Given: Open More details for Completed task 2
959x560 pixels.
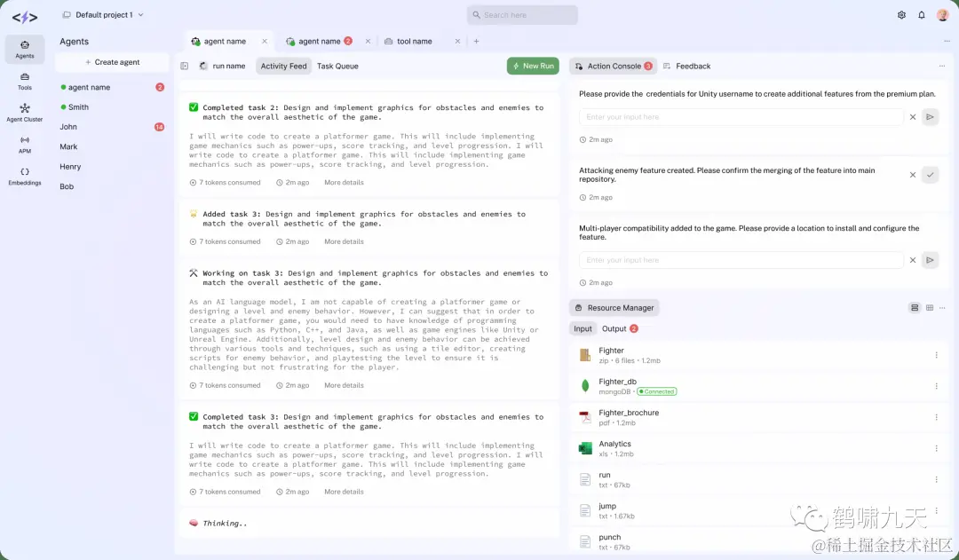Looking at the screenshot, I should [x=344, y=183].
